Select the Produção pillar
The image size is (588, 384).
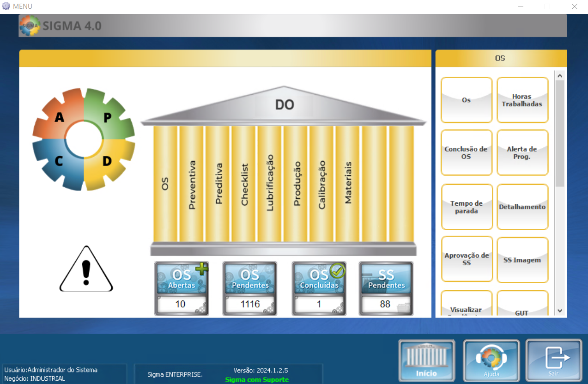[x=296, y=184]
